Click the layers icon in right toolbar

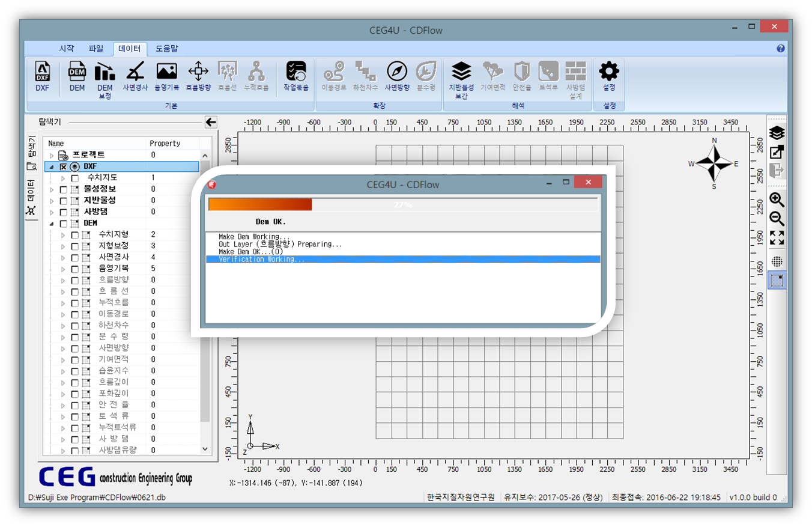point(777,133)
